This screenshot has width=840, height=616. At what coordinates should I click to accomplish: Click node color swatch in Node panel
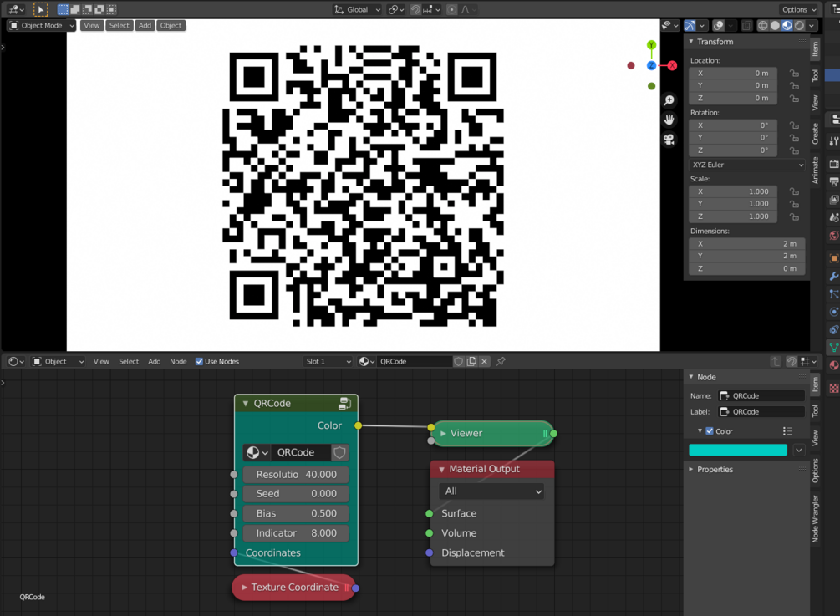point(738,450)
